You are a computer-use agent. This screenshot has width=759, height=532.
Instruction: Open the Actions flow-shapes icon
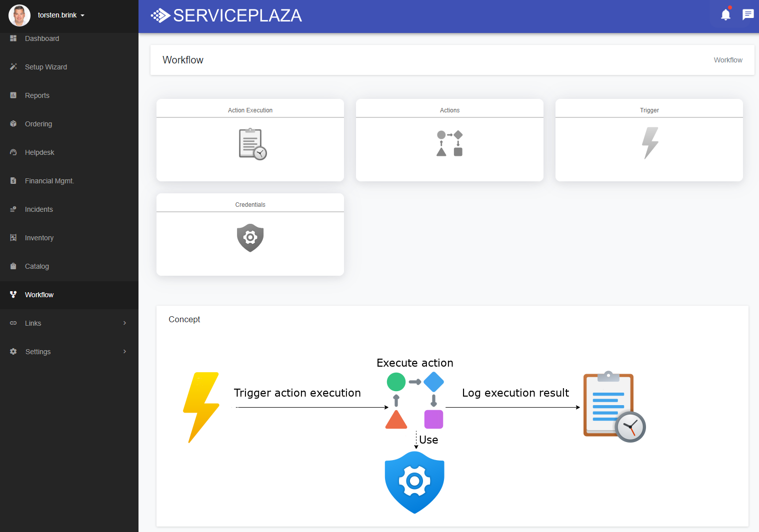pos(449,143)
